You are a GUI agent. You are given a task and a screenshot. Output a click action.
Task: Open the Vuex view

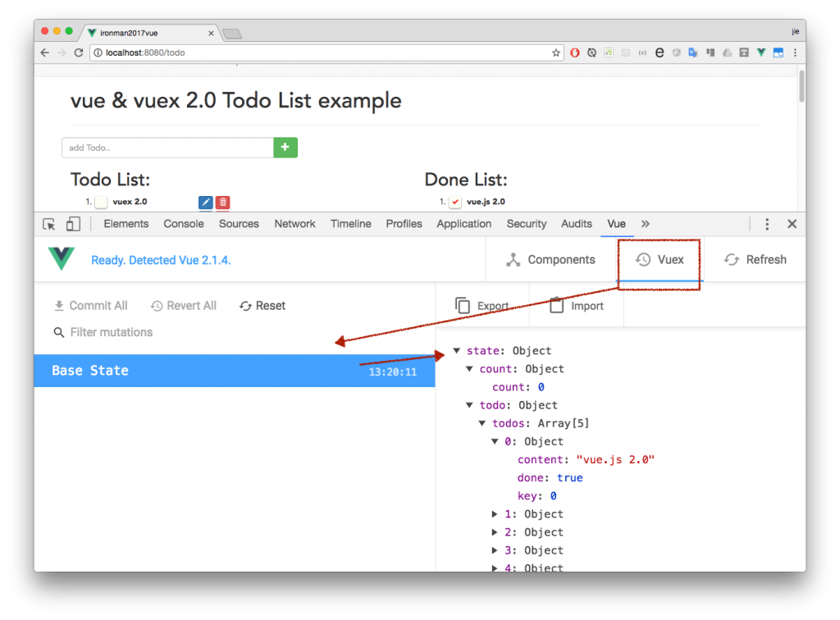[x=660, y=260]
